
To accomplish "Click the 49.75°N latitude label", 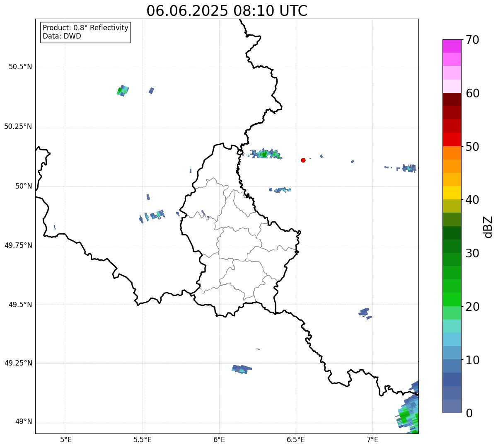I will (18, 245).
